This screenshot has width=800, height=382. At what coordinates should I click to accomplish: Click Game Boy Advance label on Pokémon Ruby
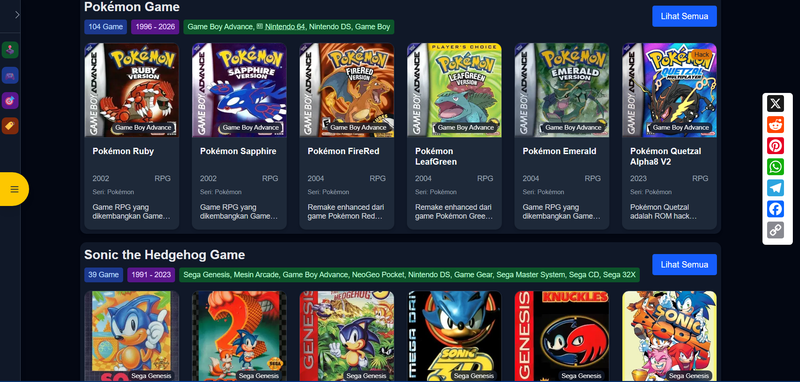click(143, 128)
